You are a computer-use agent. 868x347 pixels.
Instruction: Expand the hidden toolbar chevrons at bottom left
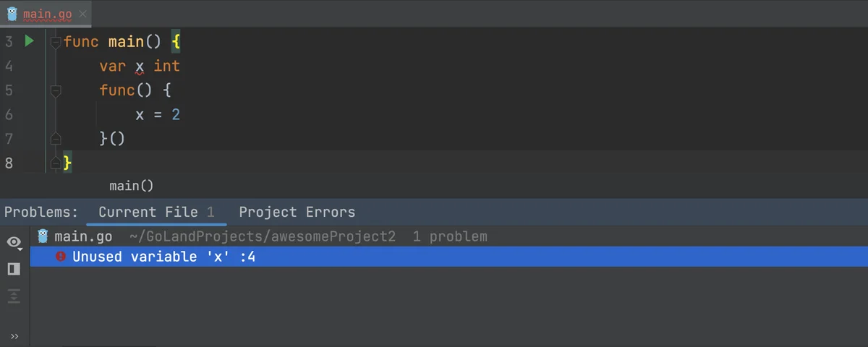(x=14, y=337)
